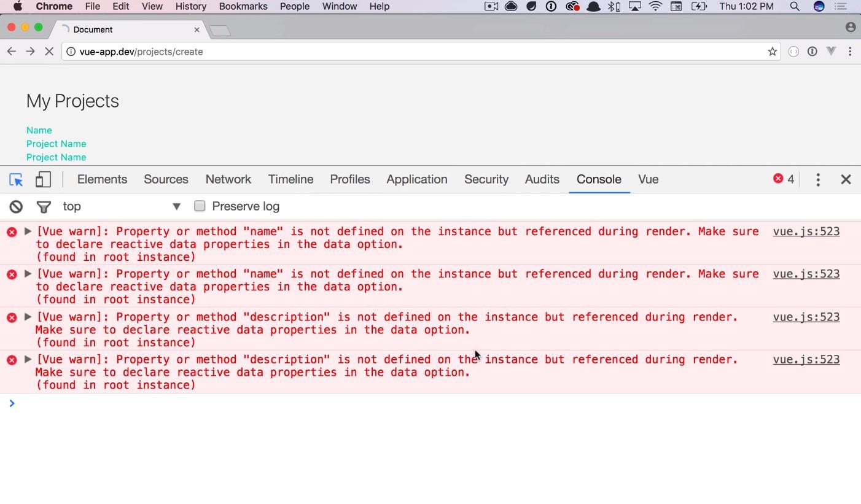Open the AirPlay display menu icon
This screenshot has width=861, height=504.
635,6
